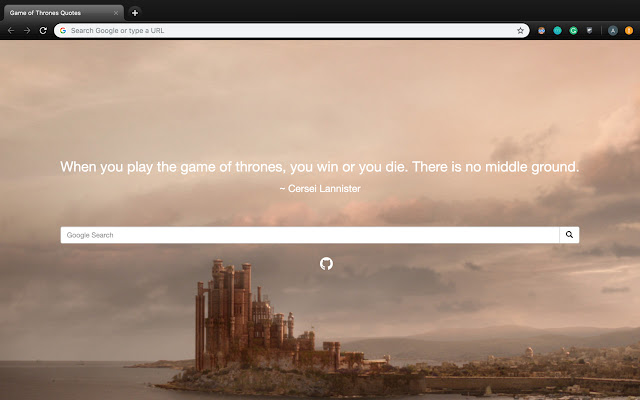The image size is (640, 400).
Task: Click the teal round extension icon
Action: 557,31
